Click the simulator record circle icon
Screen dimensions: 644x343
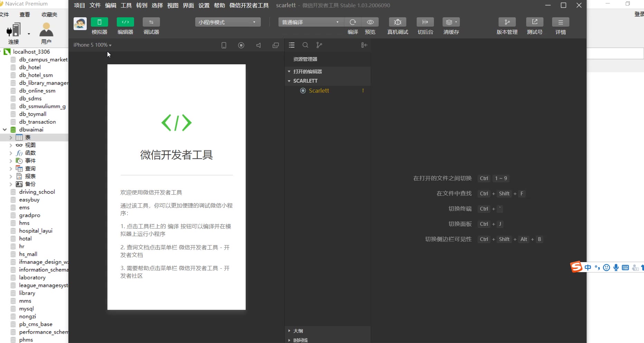241,45
